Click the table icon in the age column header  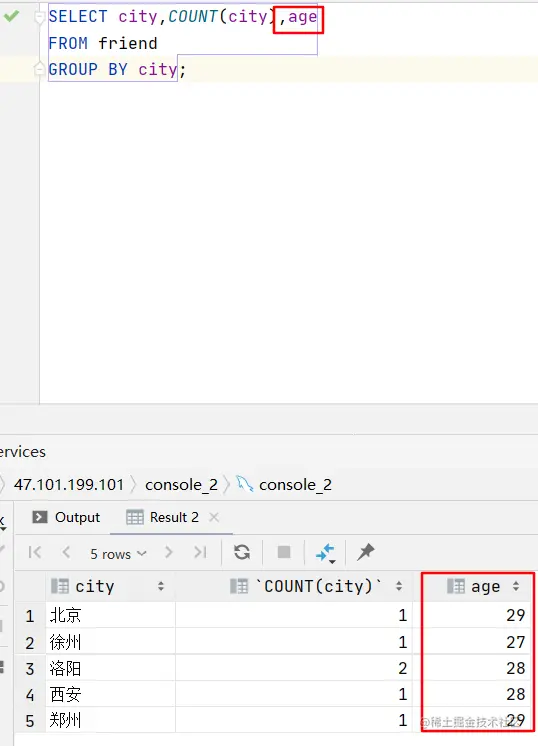(x=456, y=586)
